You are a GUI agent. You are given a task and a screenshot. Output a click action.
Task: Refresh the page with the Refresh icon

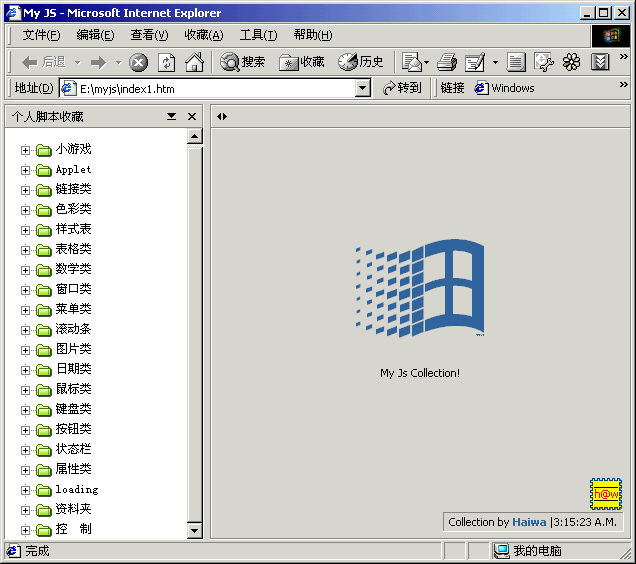tap(166, 62)
